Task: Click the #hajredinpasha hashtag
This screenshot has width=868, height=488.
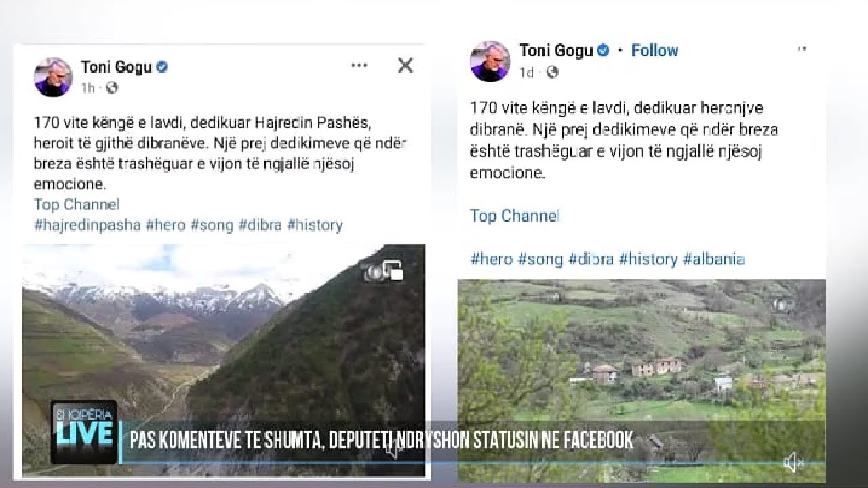Action: click(87, 225)
